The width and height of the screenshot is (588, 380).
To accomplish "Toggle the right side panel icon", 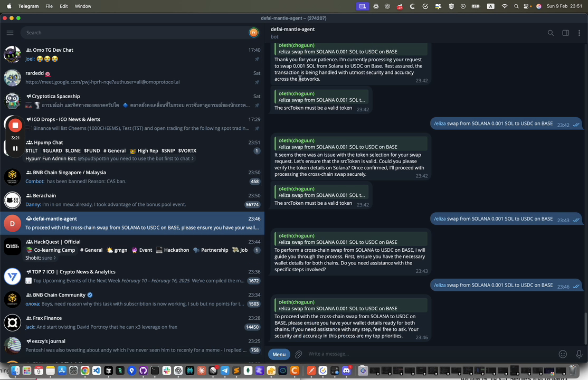I will (565, 33).
